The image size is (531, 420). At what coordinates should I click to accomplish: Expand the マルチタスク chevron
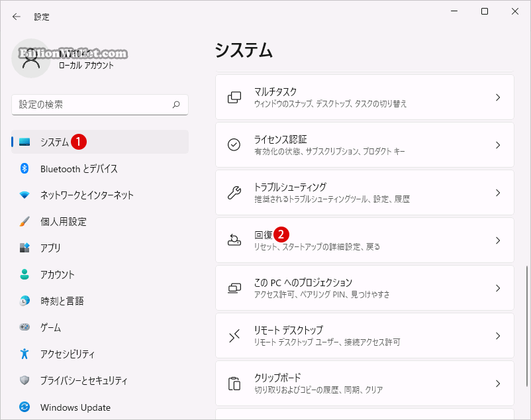[x=498, y=97]
